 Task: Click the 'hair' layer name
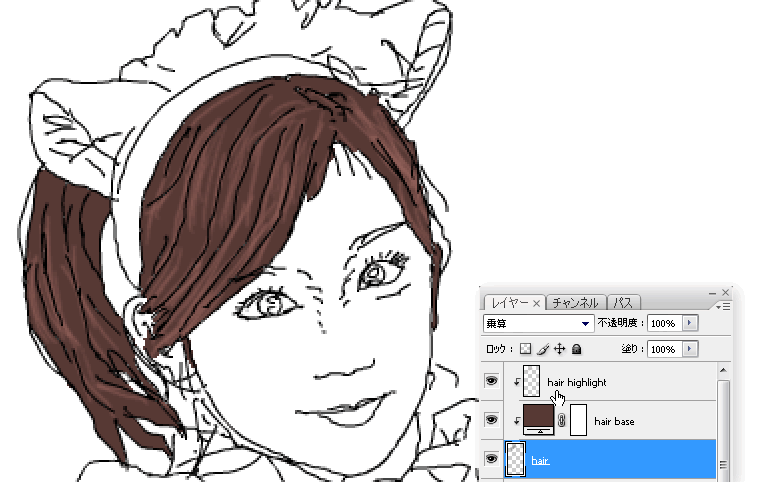tap(540, 461)
